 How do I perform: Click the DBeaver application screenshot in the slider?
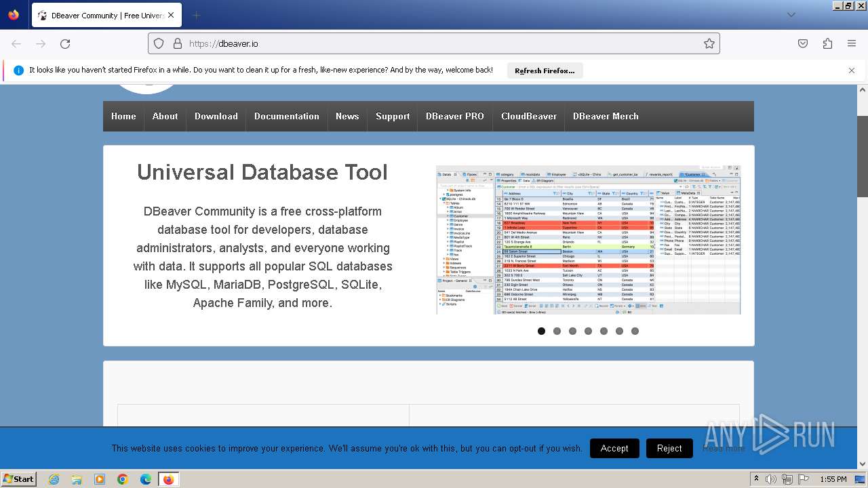[588, 239]
